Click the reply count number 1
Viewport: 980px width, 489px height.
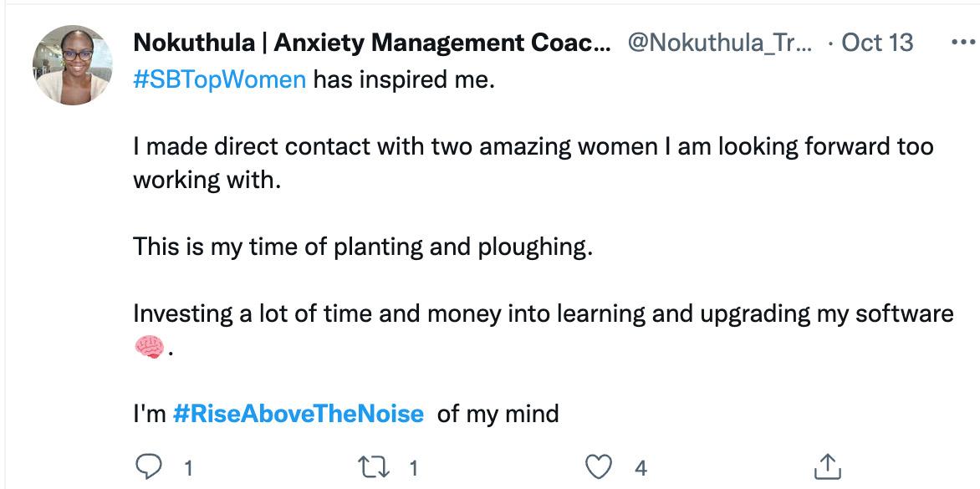point(187,468)
